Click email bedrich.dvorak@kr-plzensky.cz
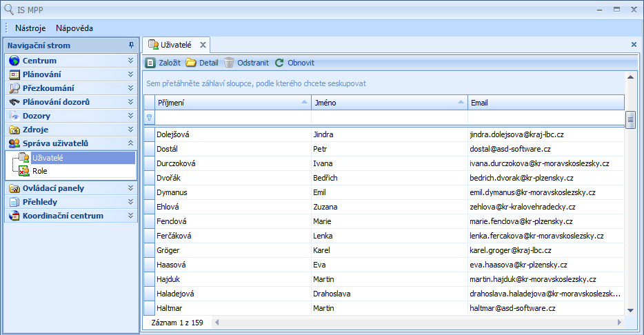Screen dimensions: 644x335 click(x=521, y=178)
